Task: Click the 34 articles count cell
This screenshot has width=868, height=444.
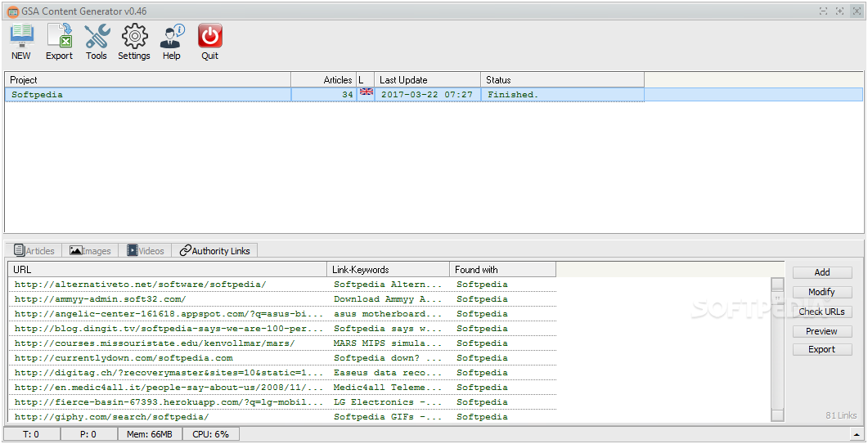Action: [324, 95]
